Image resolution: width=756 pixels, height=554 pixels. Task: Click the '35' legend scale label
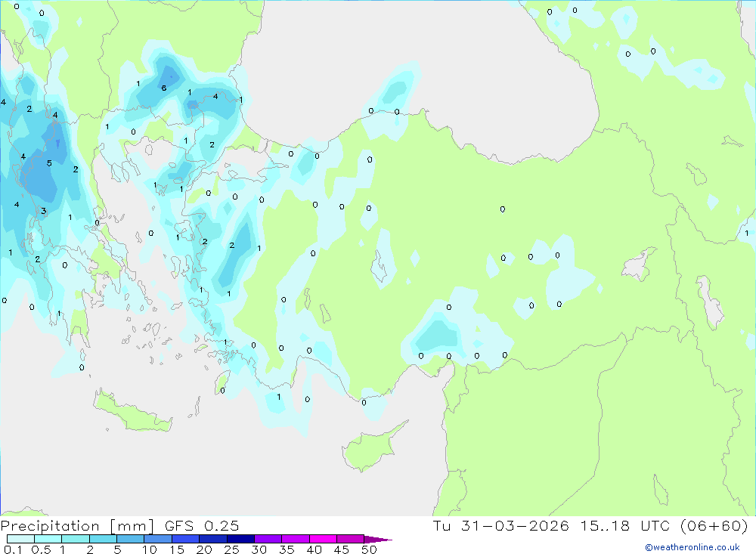point(287,549)
